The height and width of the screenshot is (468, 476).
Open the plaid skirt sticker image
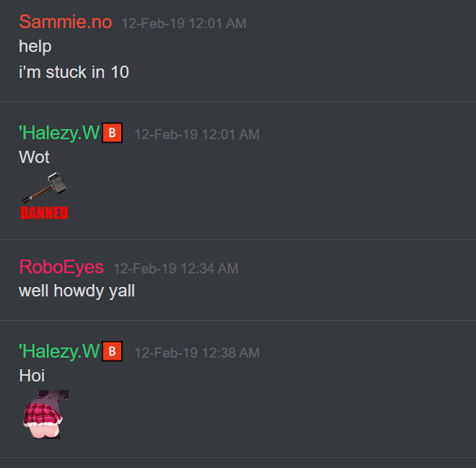[45, 415]
